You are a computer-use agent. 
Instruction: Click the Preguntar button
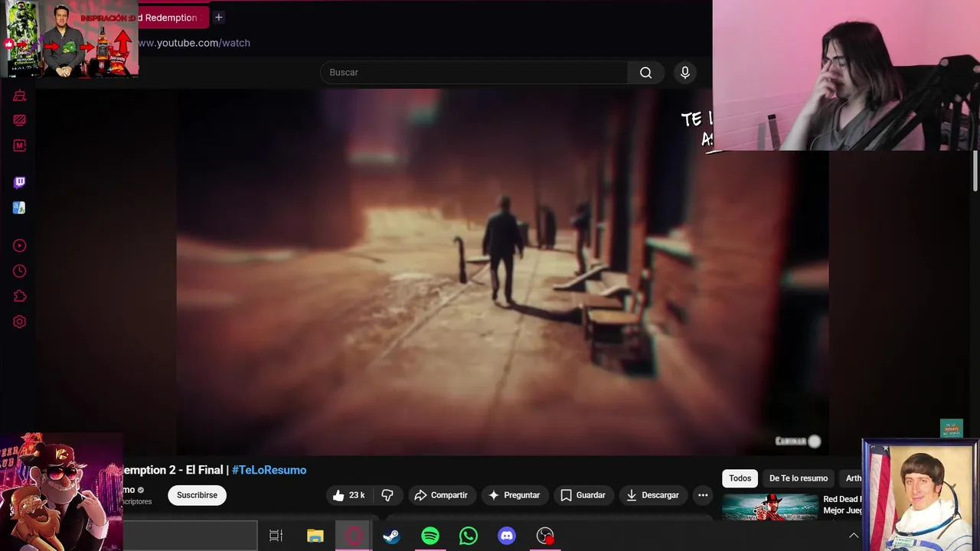[x=514, y=495]
